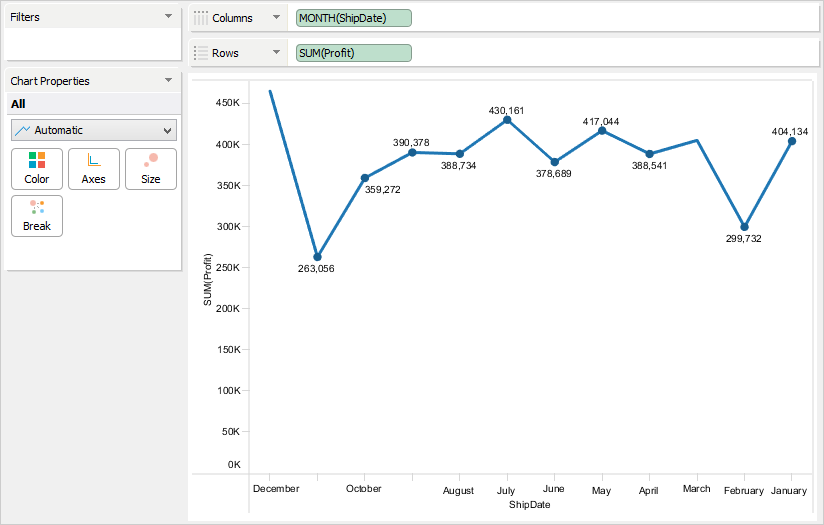Image resolution: width=824 pixels, height=525 pixels.
Task: Select the MONTH(ShipDate) pill
Action: coord(354,18)
